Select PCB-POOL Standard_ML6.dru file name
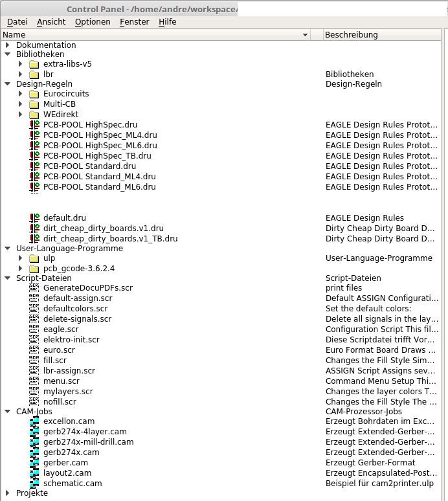The height and width of the screenshot is (501, 448). click(100, 187)
